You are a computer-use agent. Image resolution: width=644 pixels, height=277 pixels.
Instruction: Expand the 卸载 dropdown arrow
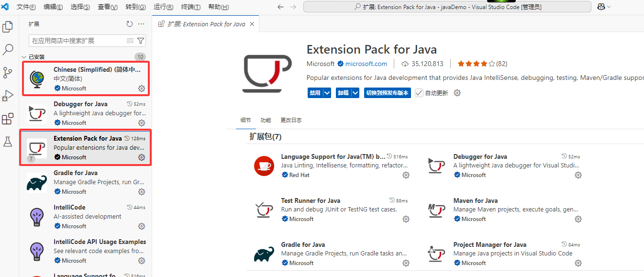pyautogui.click(x=355, y=93)
